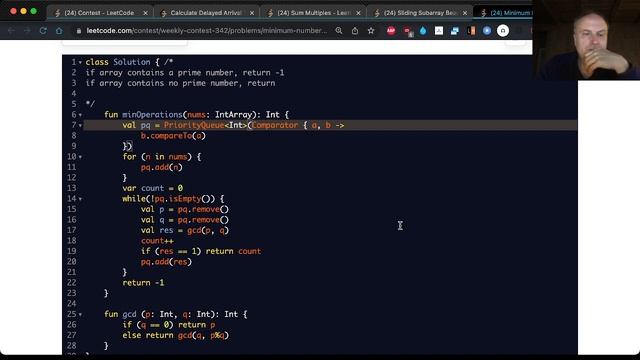The height and width of the screenshot is (360, 640).
Task: Click 'return -1' on line 22
Action: [143, 283]
